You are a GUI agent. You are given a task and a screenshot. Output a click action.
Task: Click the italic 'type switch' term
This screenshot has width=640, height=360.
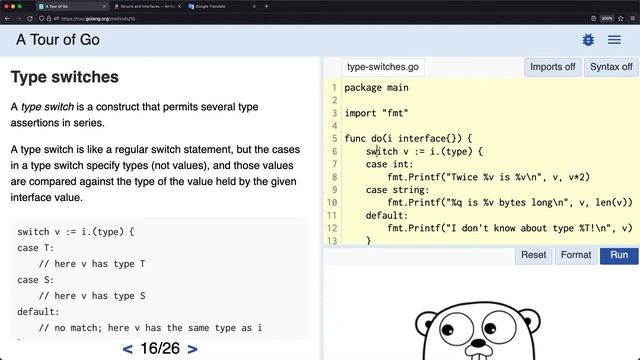click(47, 107)
